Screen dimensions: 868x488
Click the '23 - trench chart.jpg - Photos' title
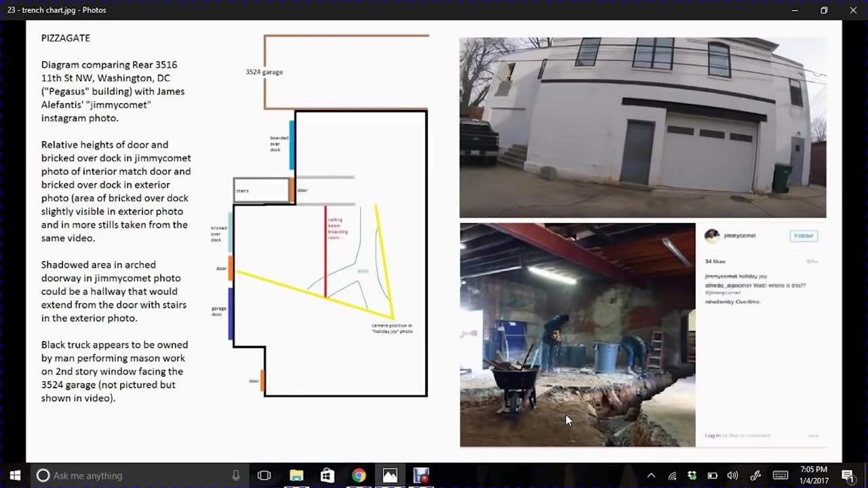coord(56,10)
